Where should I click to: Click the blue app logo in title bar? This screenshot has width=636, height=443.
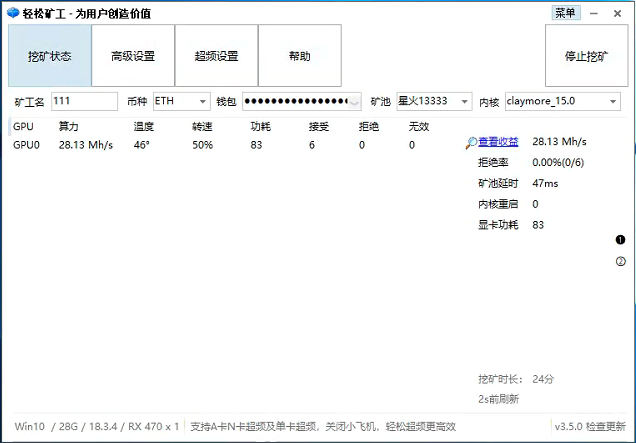coord(13,13)
